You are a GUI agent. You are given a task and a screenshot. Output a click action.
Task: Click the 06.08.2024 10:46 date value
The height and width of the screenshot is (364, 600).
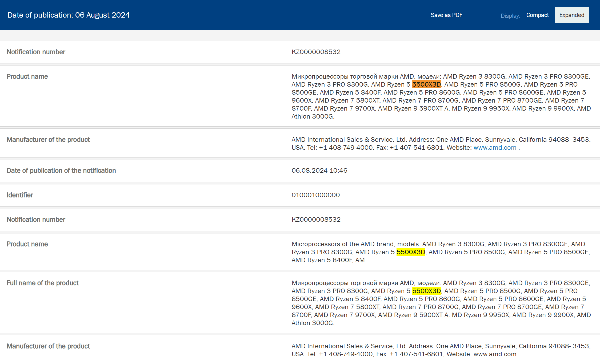coord(319,171)
